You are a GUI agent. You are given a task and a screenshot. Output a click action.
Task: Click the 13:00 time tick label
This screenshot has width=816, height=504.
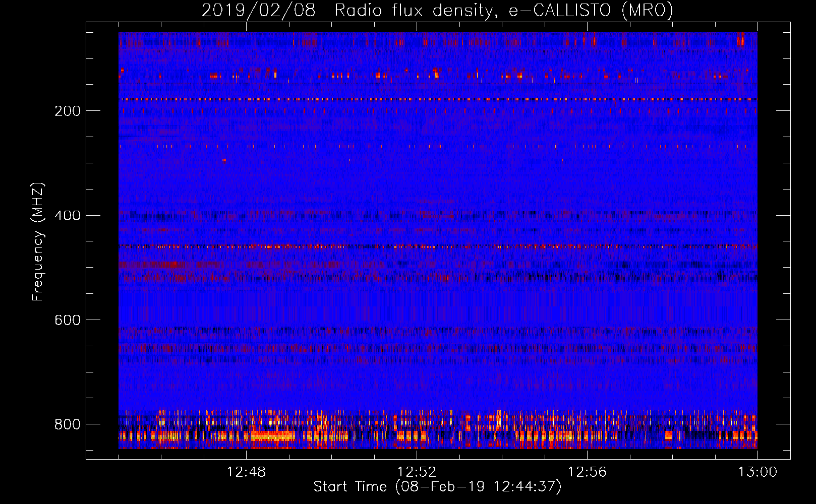[x=757, y=472]
